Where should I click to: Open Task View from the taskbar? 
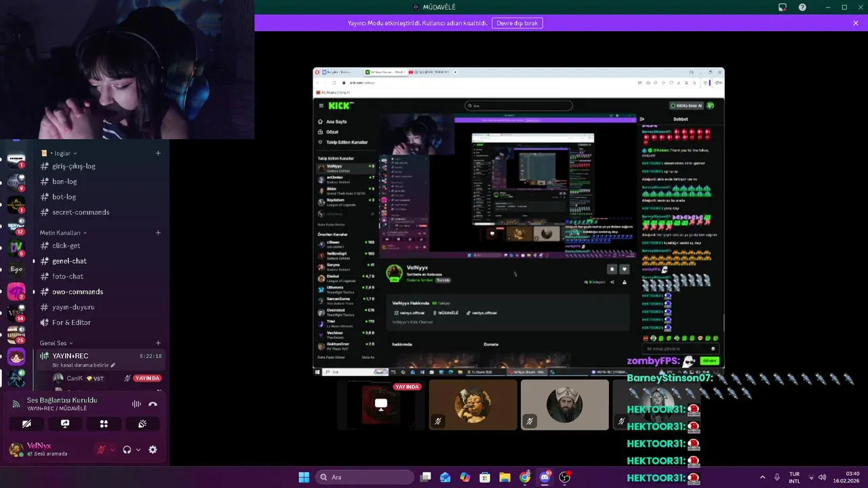(x=425, y=477)
